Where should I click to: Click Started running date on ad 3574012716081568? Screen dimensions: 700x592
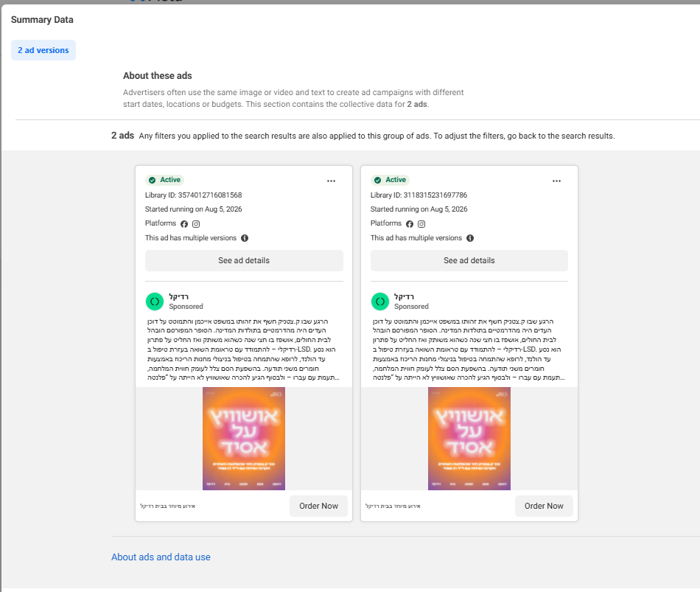193,209
